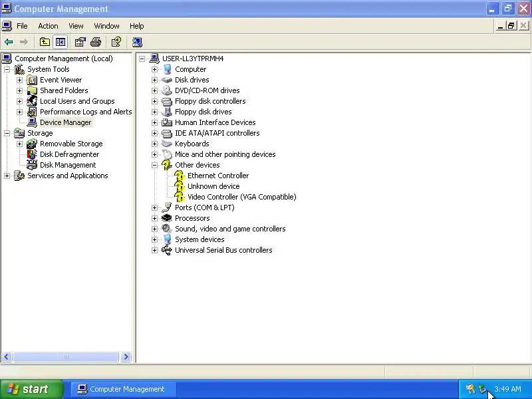
Task: Collapse the System Tools node
Action: coord(7,69)
